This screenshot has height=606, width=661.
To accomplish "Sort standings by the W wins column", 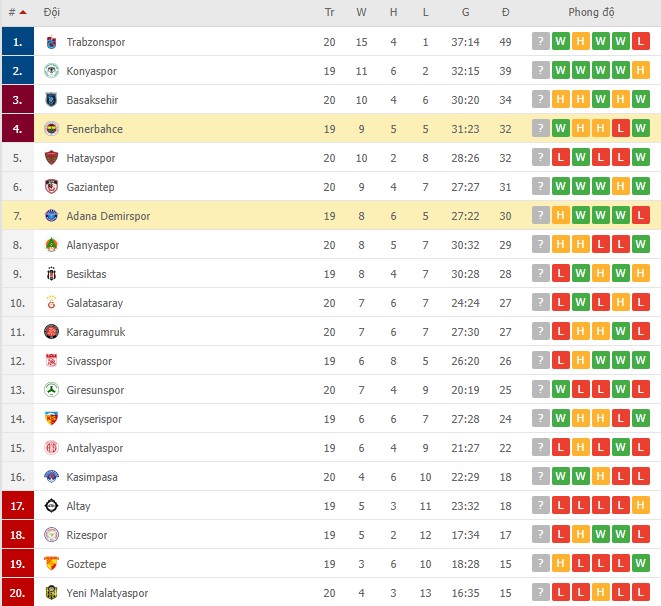I will pyautogui.click(x=361, y=13).
